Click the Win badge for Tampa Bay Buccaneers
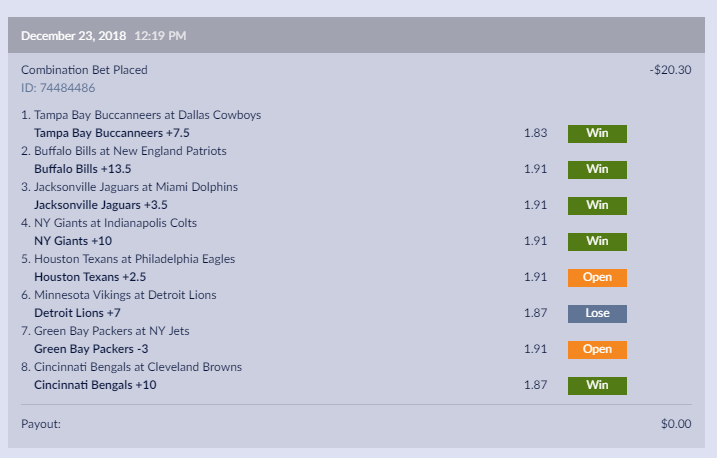The width and height of the screenshot is (717, 458). [x=597, y=134]
